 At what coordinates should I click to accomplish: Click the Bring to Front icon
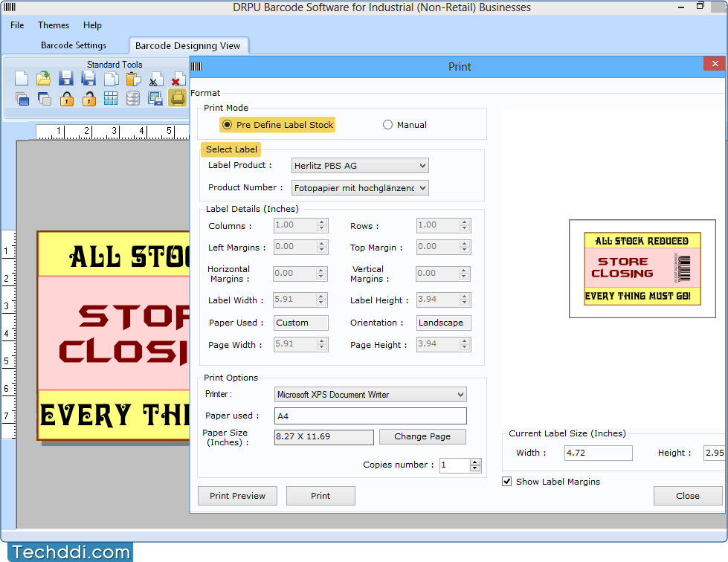[x=22, y=98]
